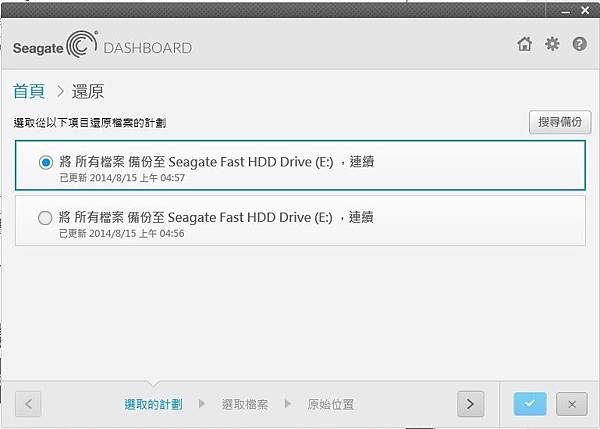Screen dimensions: 600x429
Task: Click the arrow between 選取的計劃 and 選取檔案
Action: pyautogui.click(x=201, y=405)
